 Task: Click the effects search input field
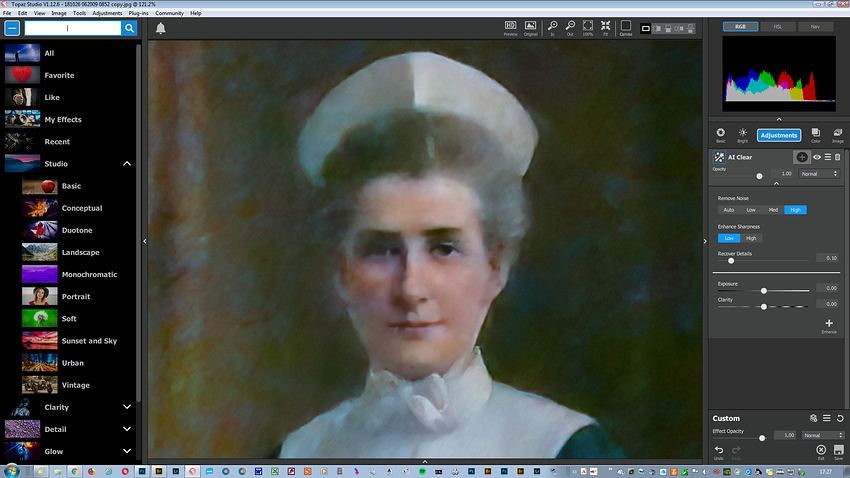coord(73,28)
